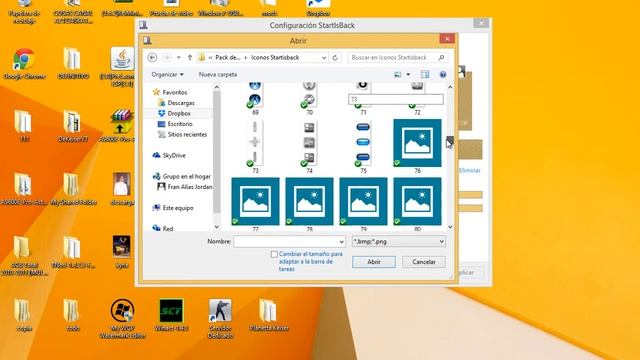Select Google Chrome desktop shortcut
Viewport: 640px width, 360px height.
(24, 63)
